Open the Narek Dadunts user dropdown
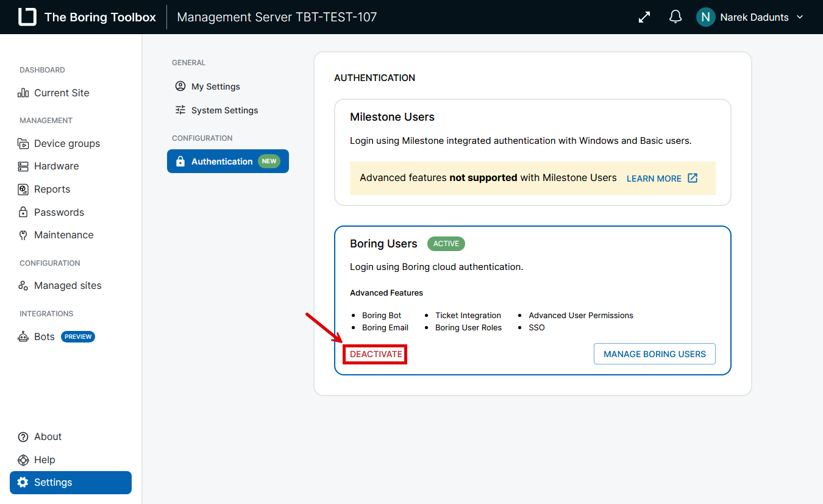823x504 pixels. [x=754, y=17]
